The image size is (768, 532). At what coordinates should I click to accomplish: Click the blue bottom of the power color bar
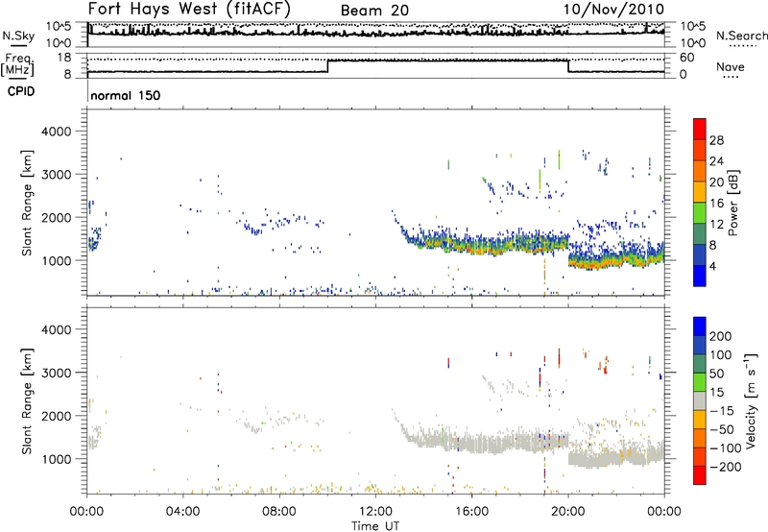tap(700, 276)
